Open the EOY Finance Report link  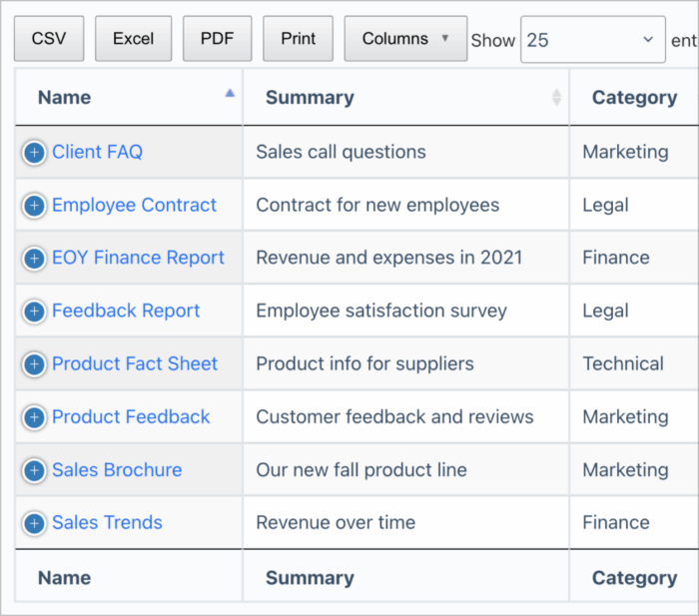138,258
